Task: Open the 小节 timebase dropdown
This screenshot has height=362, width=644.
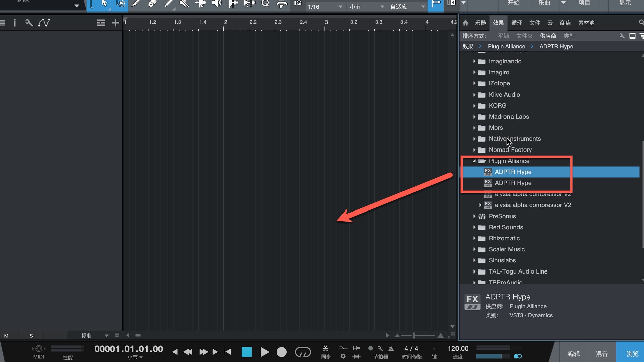Action: coord(366,7)
